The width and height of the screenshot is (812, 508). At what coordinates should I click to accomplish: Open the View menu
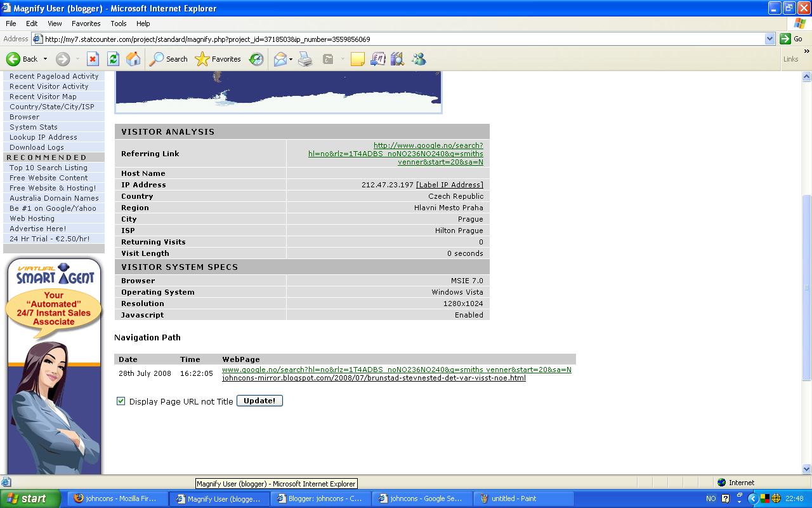55,23
